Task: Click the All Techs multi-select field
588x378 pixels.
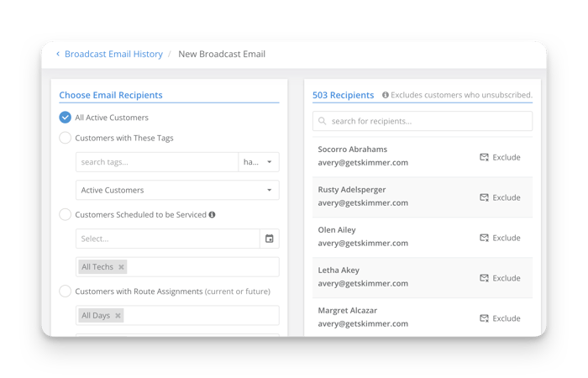Action: [177, 267]
